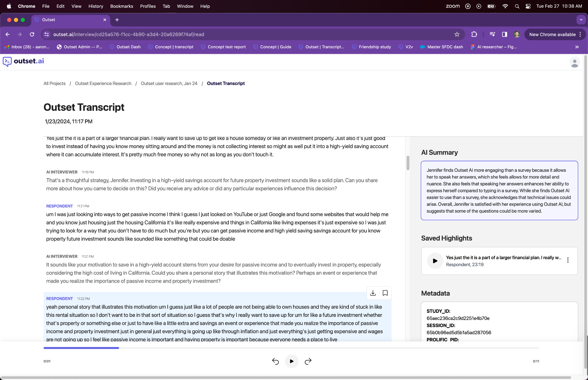588x380 pixels.
Task: Open V2v bookmark
Action: pyautogui.click(x=406, y=47)
